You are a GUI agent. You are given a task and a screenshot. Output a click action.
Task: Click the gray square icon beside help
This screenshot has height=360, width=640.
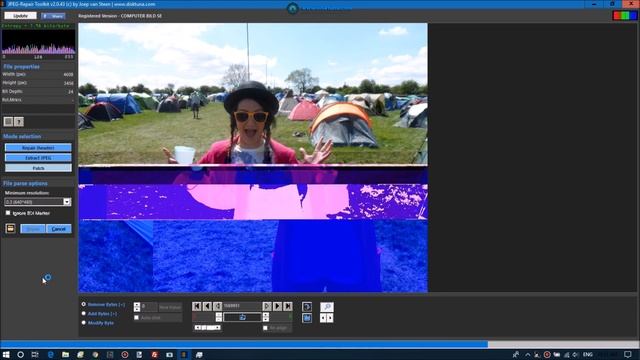pyautogui.click(x=8, y=122)
